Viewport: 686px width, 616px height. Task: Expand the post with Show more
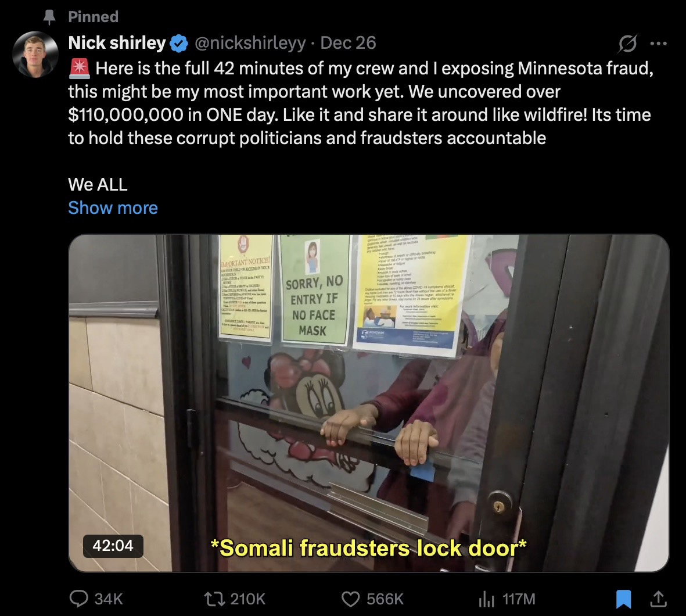(113, 207)
